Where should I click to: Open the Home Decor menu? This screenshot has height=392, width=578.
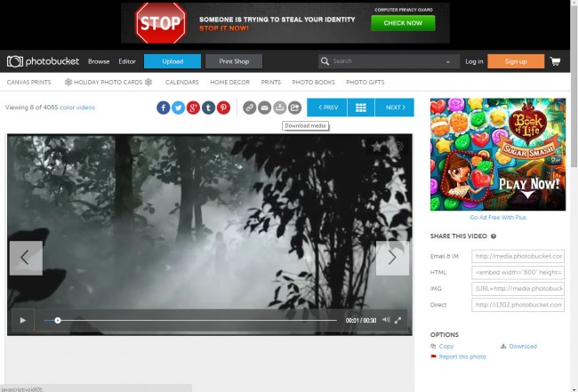228,82
